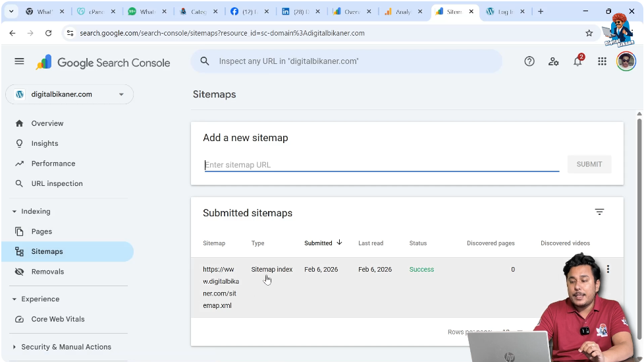The image size is (644, 362).
Task: View site information icon in address bar
Action: [x=70, y=33]
